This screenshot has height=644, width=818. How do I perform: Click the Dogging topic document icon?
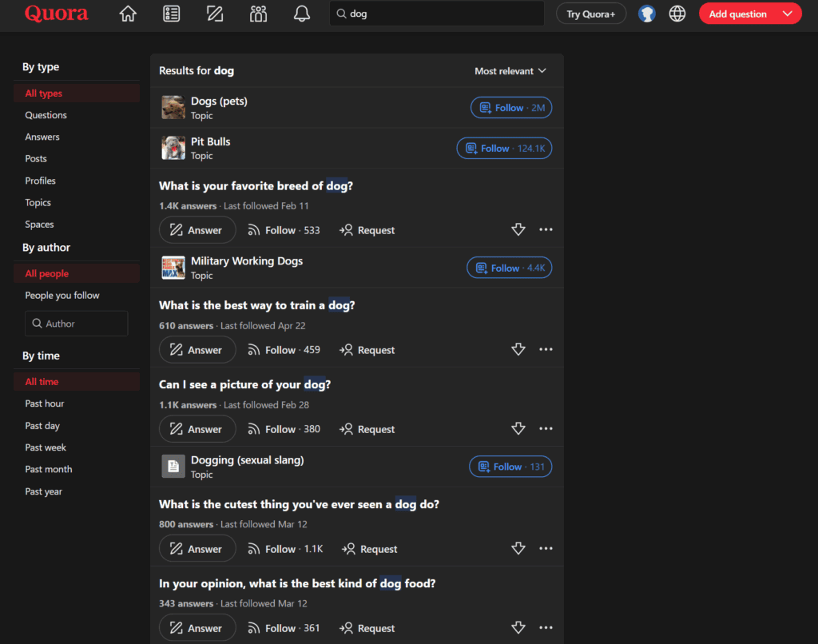173,466
